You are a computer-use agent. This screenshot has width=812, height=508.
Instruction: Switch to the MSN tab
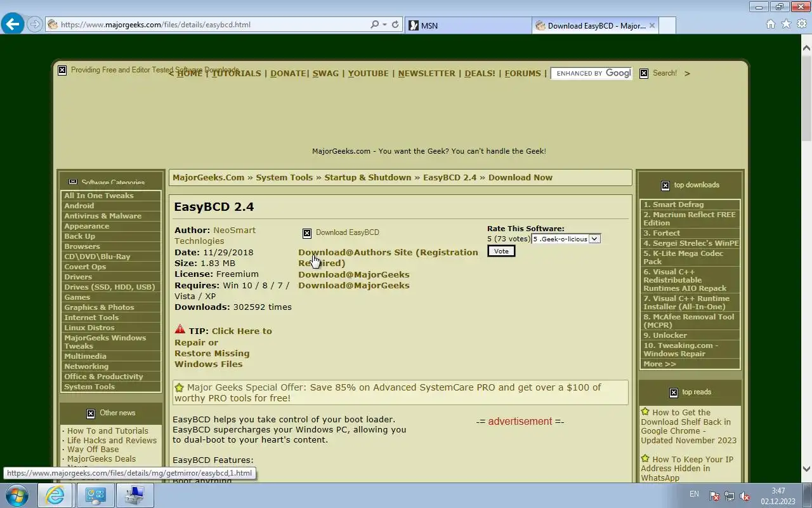(468, 25)
